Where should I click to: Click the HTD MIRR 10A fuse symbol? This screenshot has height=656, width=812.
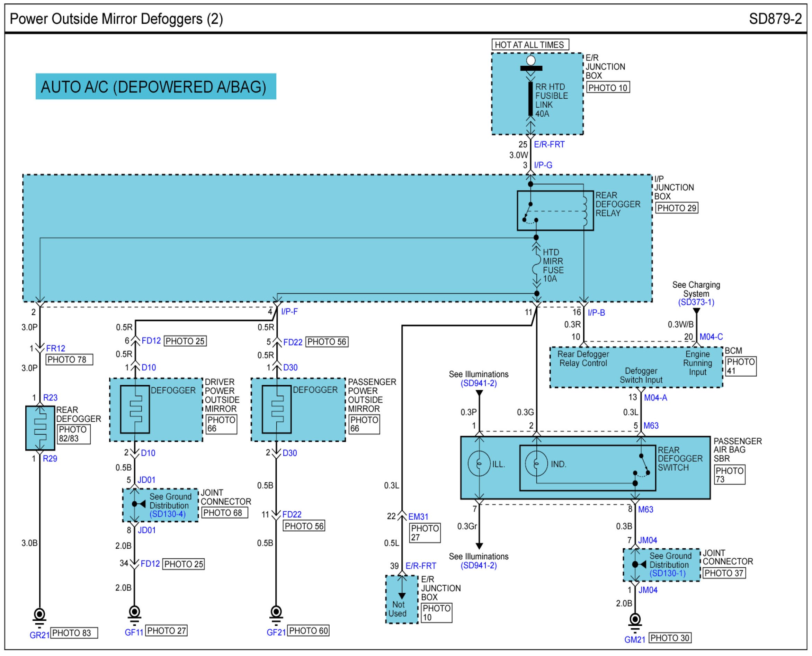point(536,264)
